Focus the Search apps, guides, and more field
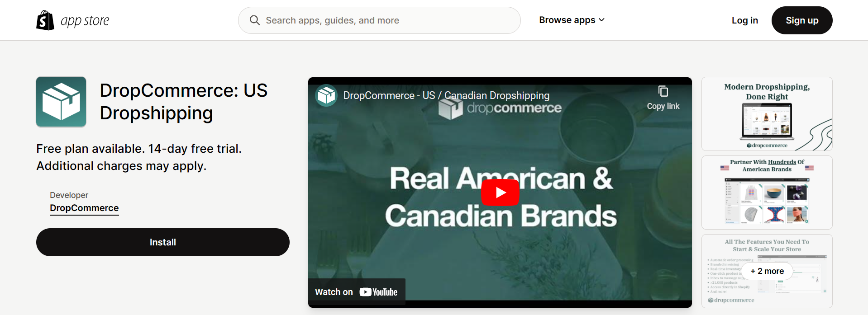The height and width of the screenshot is (315, 868). pos(379,20)
